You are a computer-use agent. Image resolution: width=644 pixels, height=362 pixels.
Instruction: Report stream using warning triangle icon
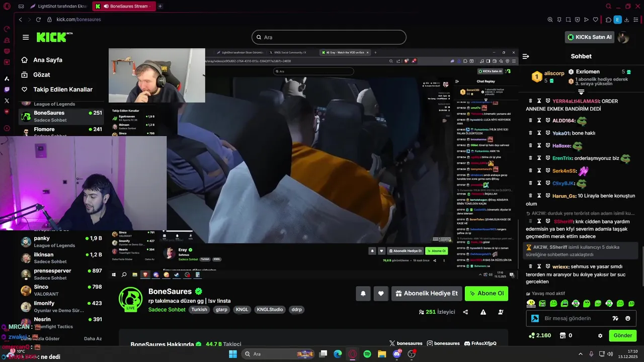(483, 312)
